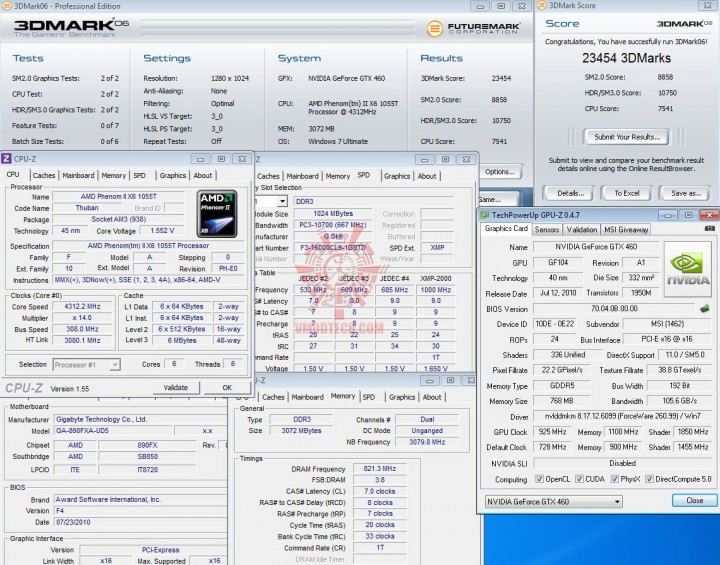The height and width of the screenshot is (565, 720).
Task: Click the GPU-Z screenshot camera icon
Action: pos(709,229)
